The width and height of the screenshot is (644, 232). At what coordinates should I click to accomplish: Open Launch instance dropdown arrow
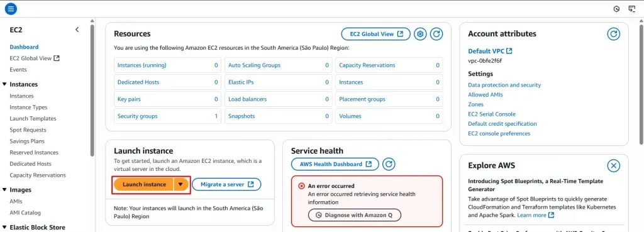[180, 185]
